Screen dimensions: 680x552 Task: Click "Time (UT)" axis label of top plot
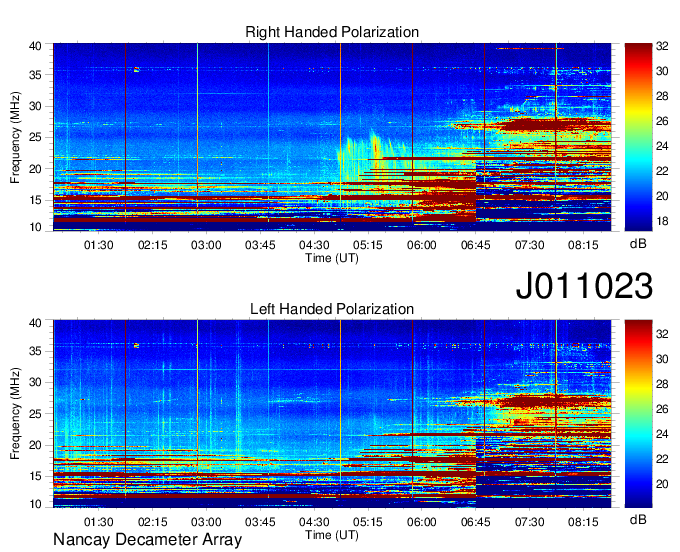(x=332, y=258)
